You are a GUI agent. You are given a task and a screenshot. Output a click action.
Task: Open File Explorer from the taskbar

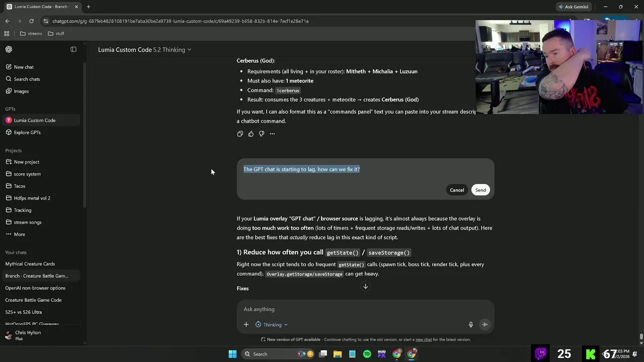coord(338,354)
